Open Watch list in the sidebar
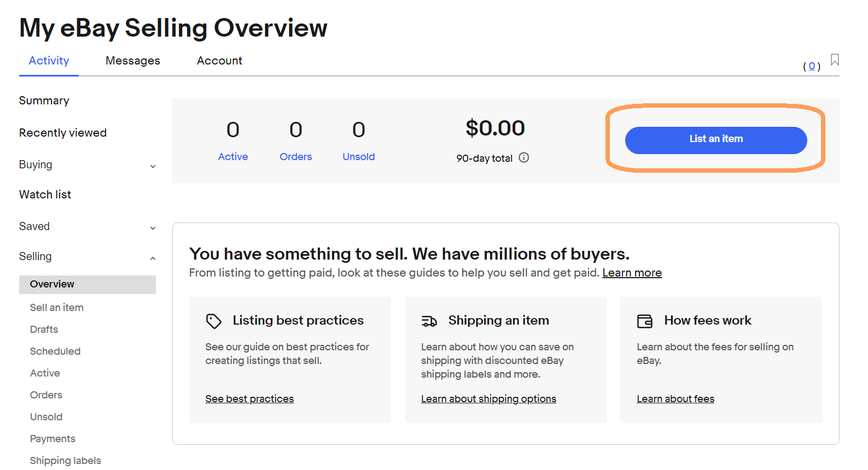 pyautogui.click(x=45, y=195)
